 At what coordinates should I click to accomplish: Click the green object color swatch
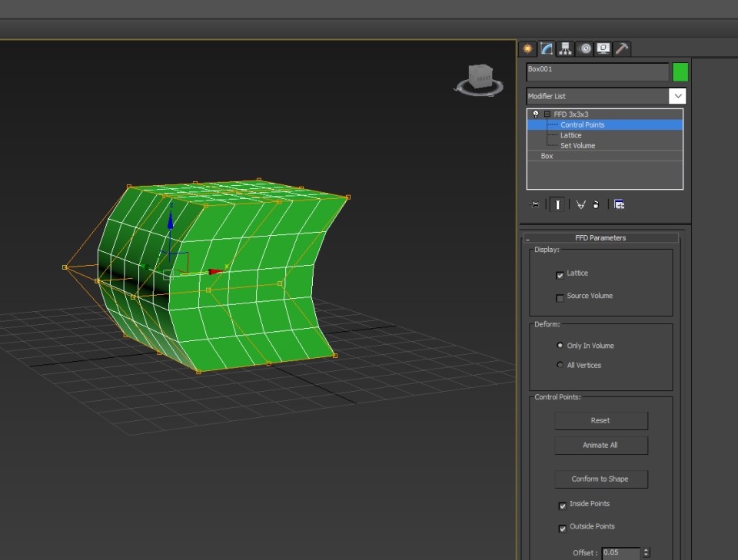tap(680, 72)
